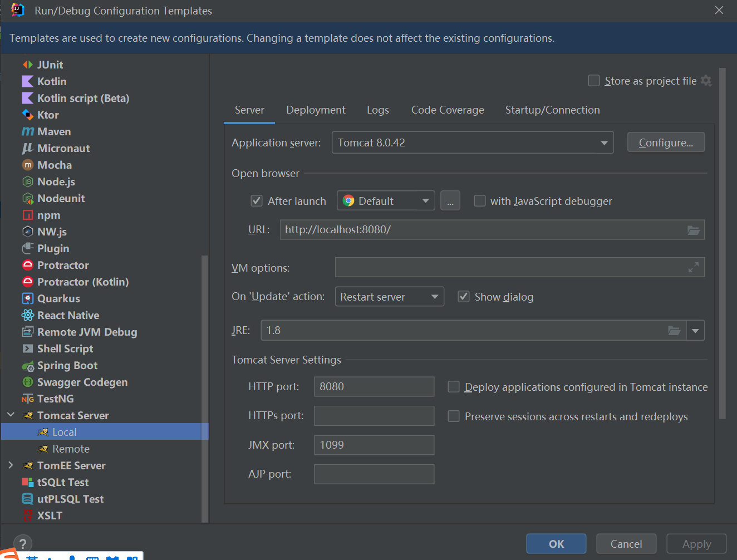
Task: Switch to the Logs tab
Action: point(378,110)
